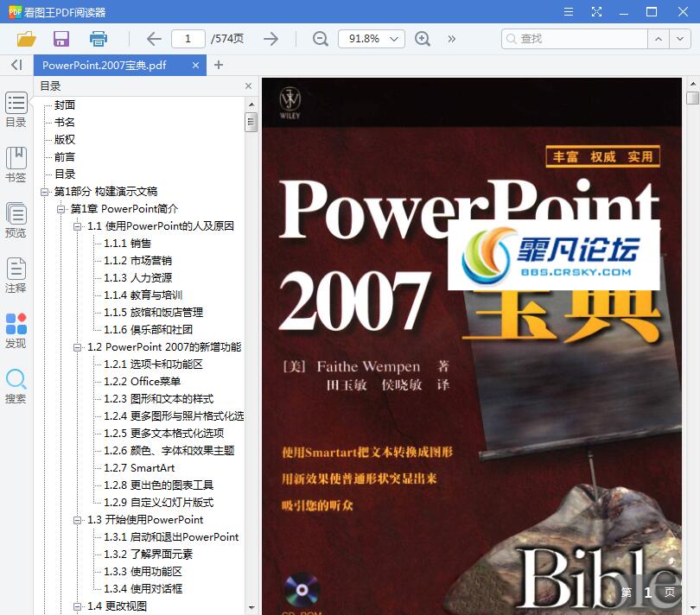Add a new tab with plus button

tap(219, 65)
